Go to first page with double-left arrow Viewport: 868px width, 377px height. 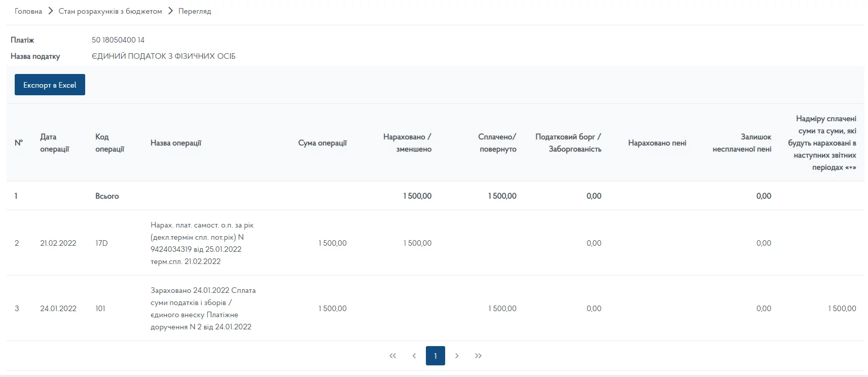[392, 356]
